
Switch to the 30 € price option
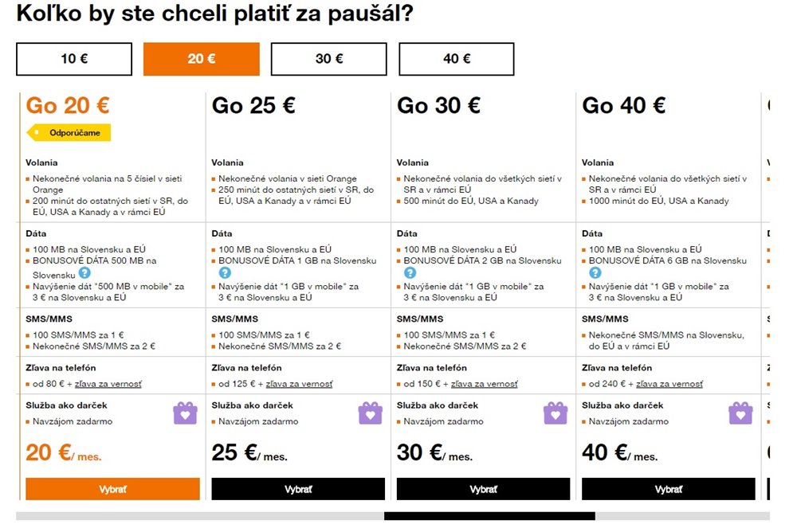329,59
